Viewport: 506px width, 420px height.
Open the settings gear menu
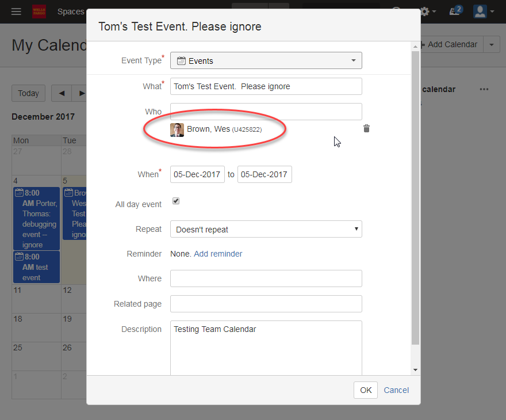428,12
